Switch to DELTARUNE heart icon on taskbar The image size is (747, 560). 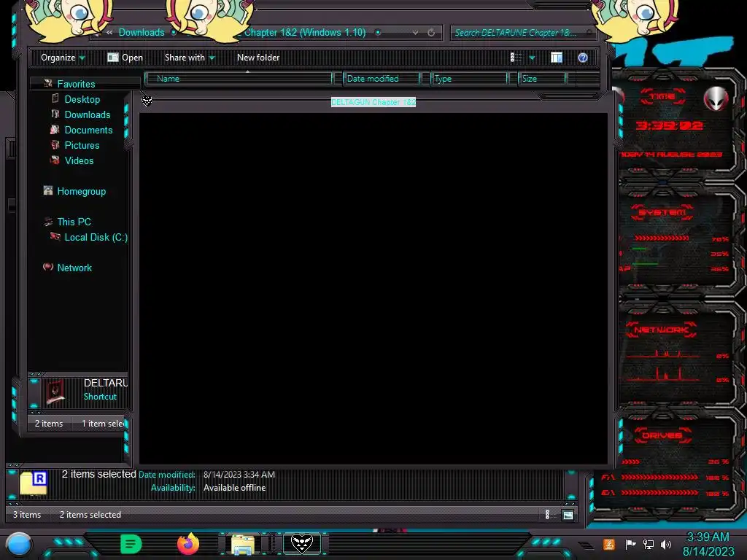[x=301, y=544]
